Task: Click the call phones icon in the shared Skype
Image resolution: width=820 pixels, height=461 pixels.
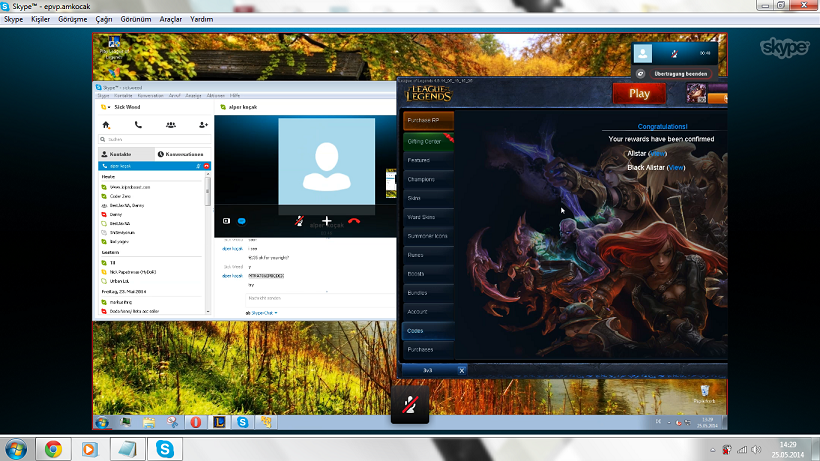Action: pos(138,125)
